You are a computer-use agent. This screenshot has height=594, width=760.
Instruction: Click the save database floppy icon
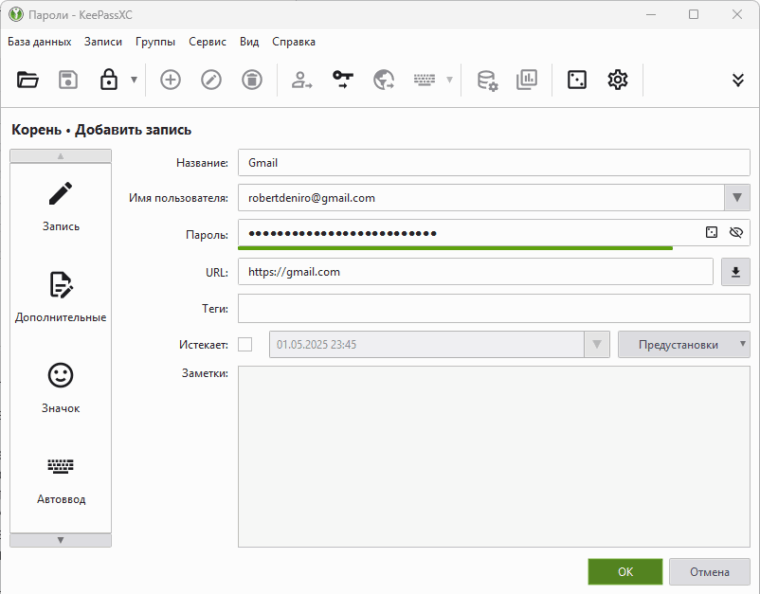tap(68, 80)
